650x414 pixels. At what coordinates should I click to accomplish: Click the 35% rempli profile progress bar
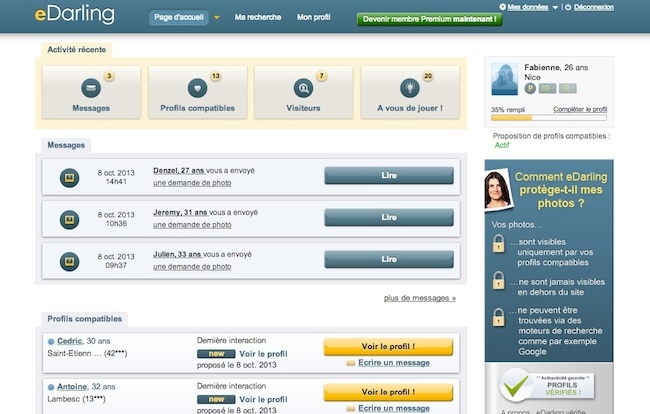pos(549,118)
